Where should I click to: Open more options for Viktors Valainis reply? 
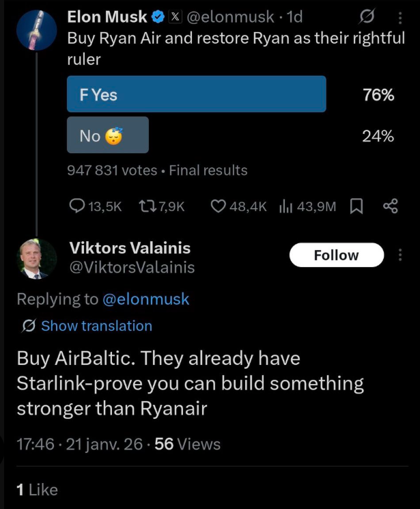(x=400, y=256)
